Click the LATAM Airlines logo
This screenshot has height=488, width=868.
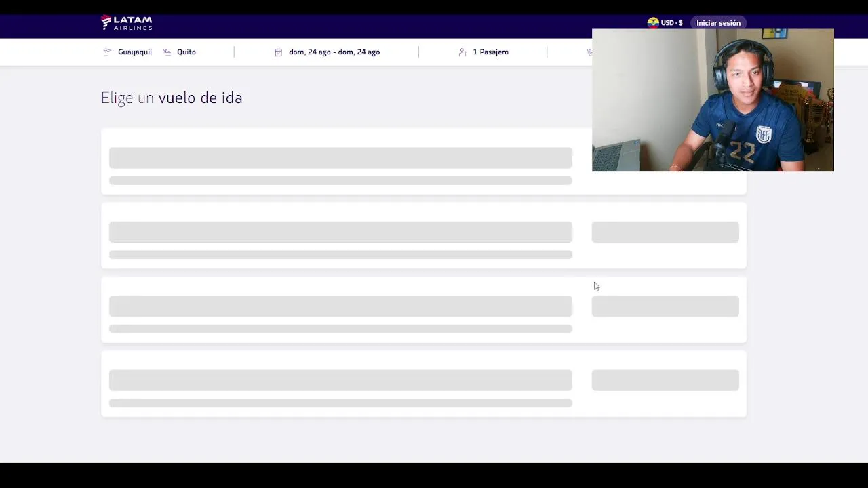pos(126,22)
